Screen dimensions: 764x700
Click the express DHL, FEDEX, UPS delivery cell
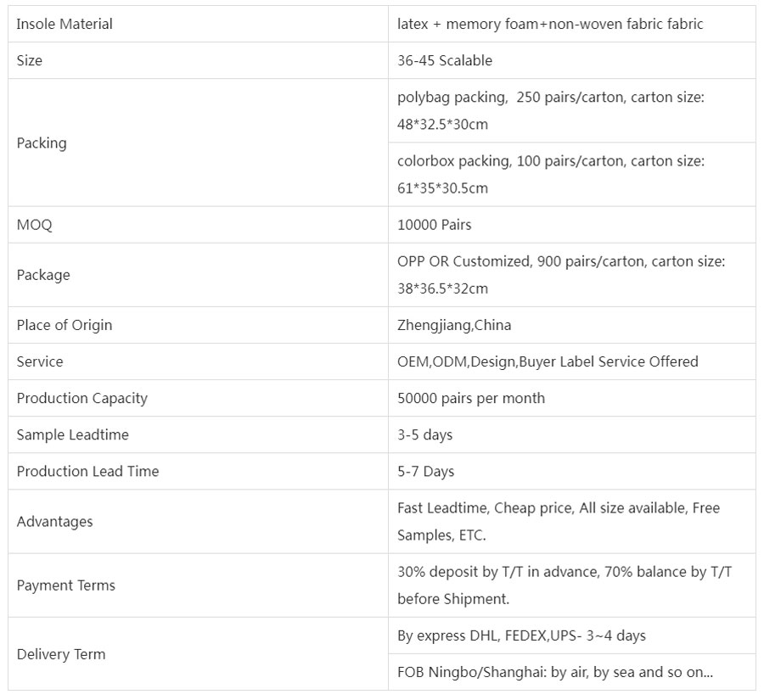coord(521,636)
